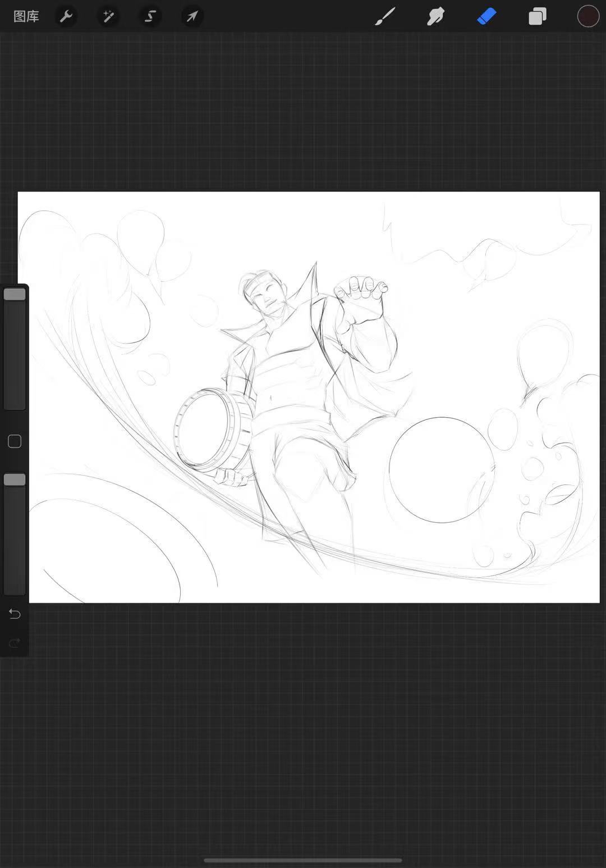This screenshot has width=606, height=868.
Task: Redo with the lower sidebar arrow
Action: tap(15, 642)
